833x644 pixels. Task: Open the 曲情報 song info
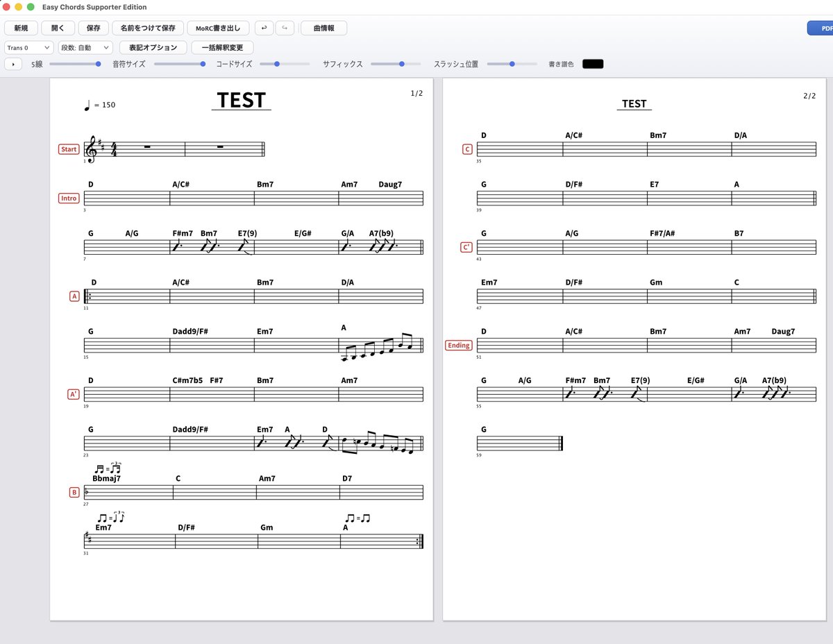tap(323, 28)
